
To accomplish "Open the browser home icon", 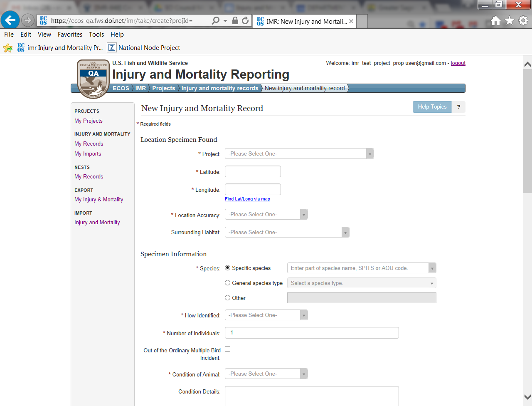I will tap(495, 20).
